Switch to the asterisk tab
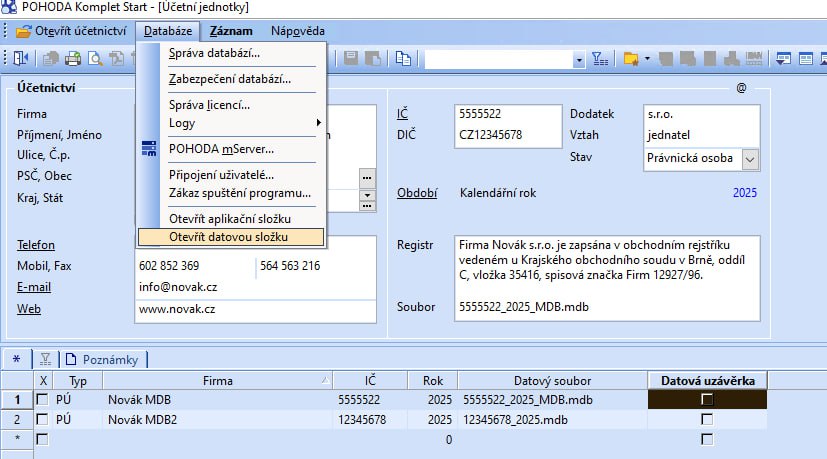Screen dimensions: 827x459 [16, 359]
